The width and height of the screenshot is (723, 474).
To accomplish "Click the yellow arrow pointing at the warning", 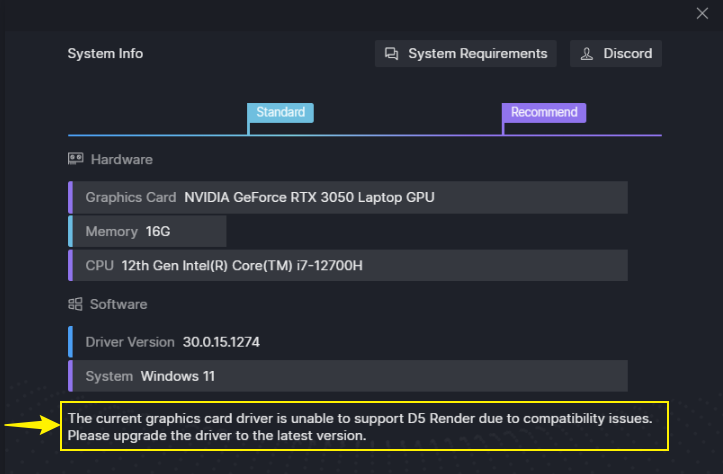I will [32, 425].
